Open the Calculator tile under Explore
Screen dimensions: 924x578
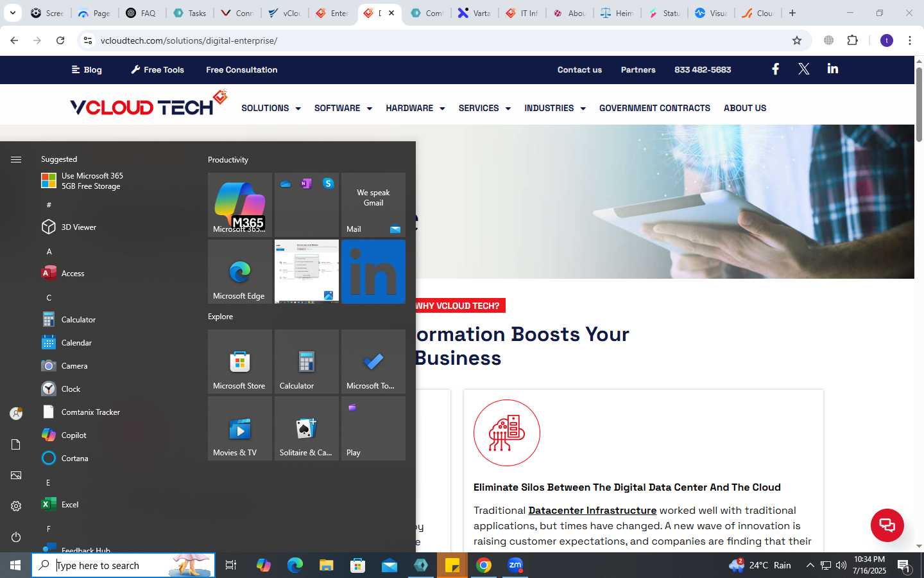point(307,362)
